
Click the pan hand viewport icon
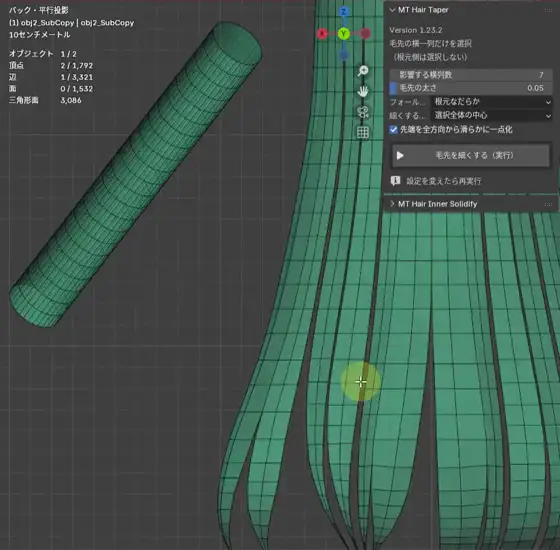point(363,91)
